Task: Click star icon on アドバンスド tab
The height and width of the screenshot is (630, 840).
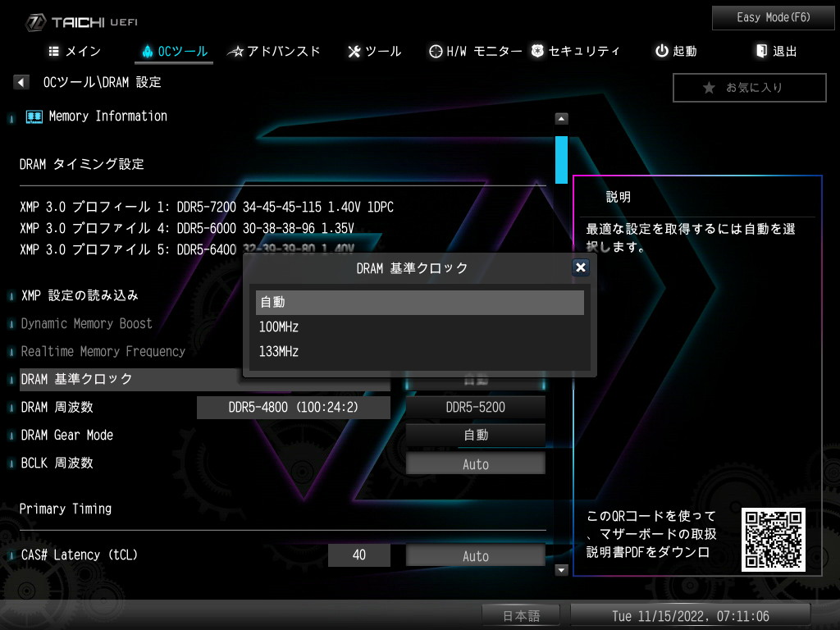Action: click(235, 52)
